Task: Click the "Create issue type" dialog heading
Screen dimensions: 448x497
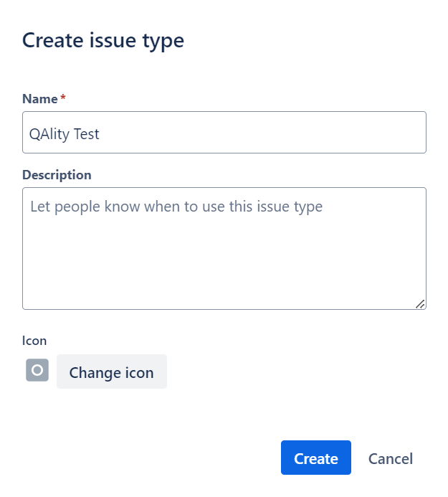Action: [x=103, y=41]
